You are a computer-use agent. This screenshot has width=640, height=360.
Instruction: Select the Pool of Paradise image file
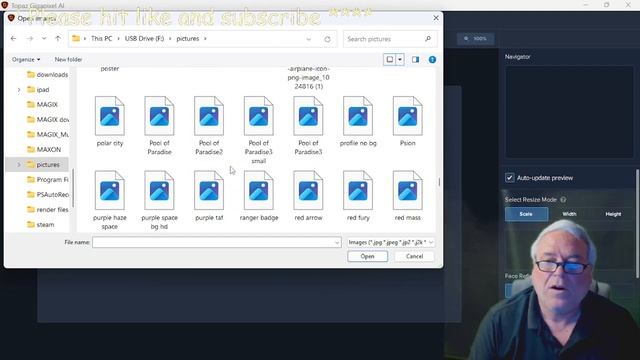click(x=159, y=125)
